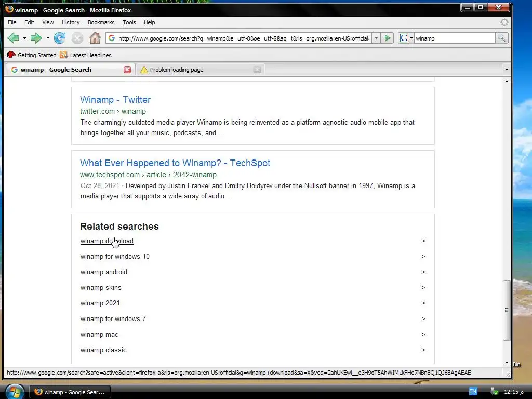Open the Help menu
The height and width of the screenshot is (399, 532).
[x=149, y=22]
